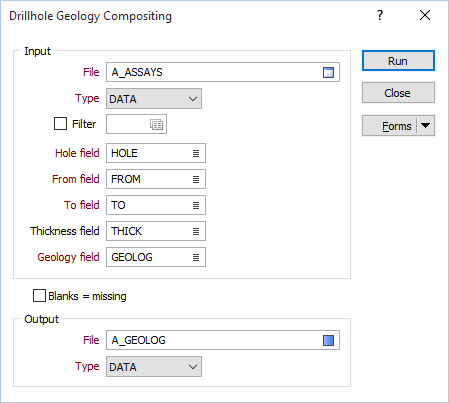Open the Forms dropdown arrow
Screen dimensions: 449x403
[426, 126]
